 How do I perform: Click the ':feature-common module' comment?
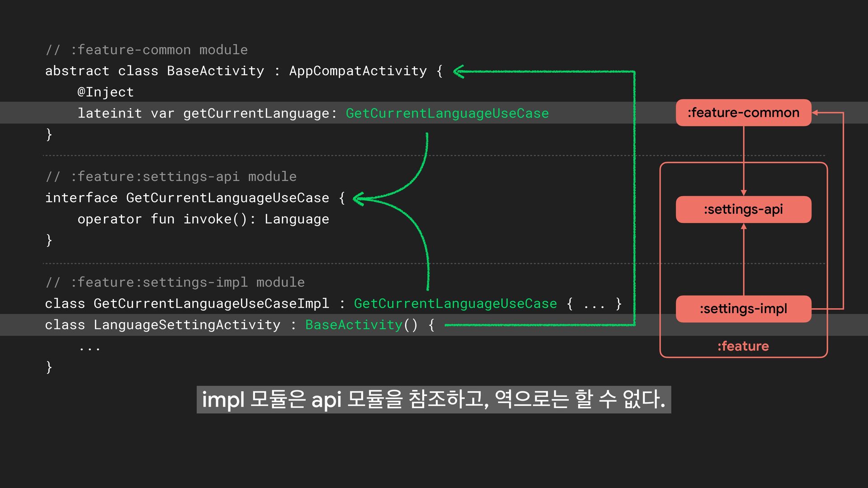pyautogui.click(x=146, y=50)
